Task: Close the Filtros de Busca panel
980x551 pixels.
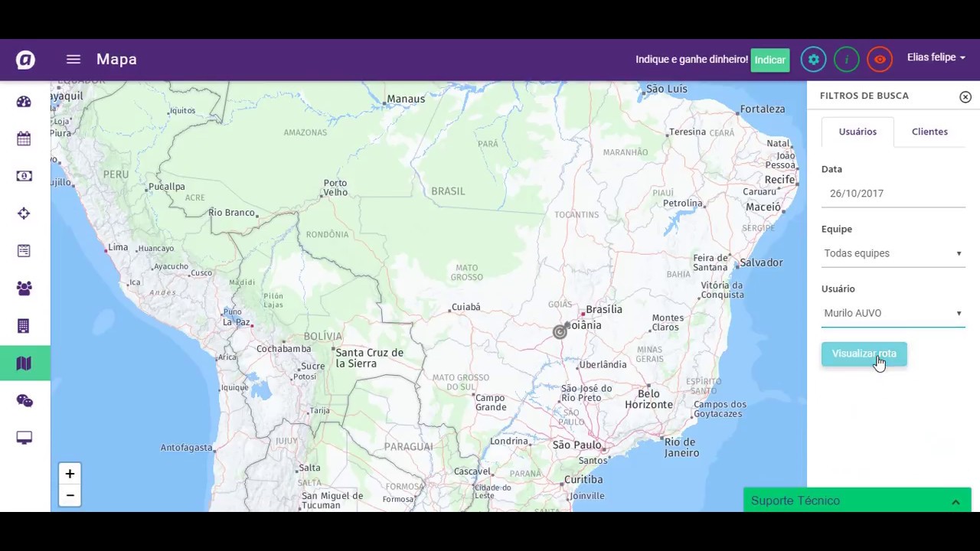Action: pos(965,97)
